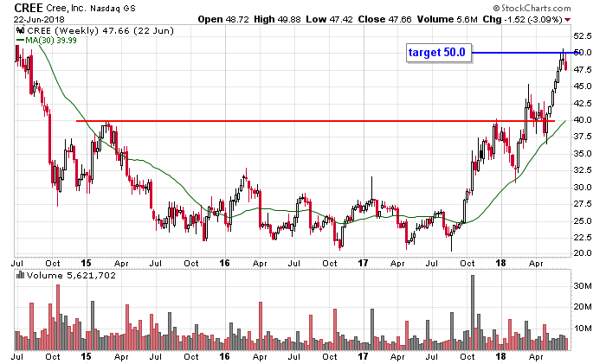Click the High 49.88 value

click(x=277, y=19)
